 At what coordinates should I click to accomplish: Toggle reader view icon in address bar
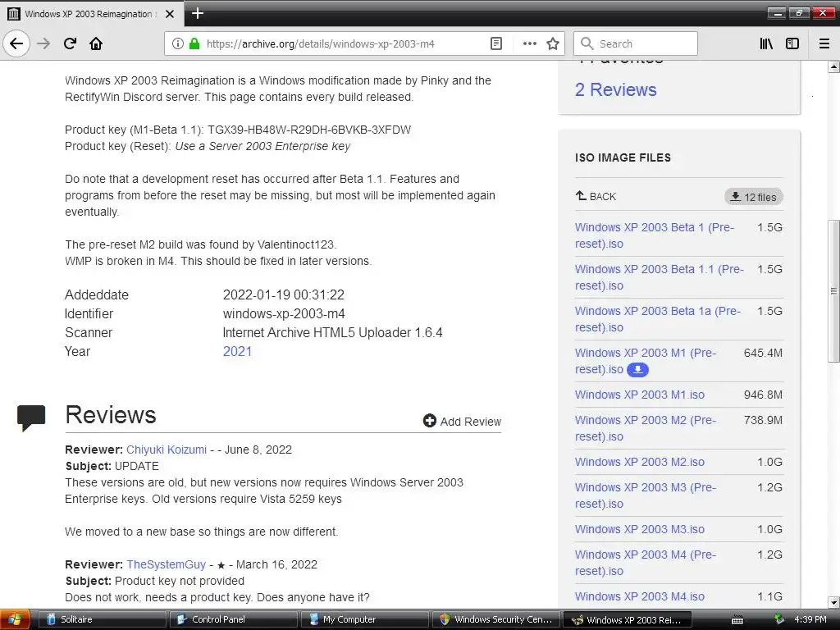[496, 43]
